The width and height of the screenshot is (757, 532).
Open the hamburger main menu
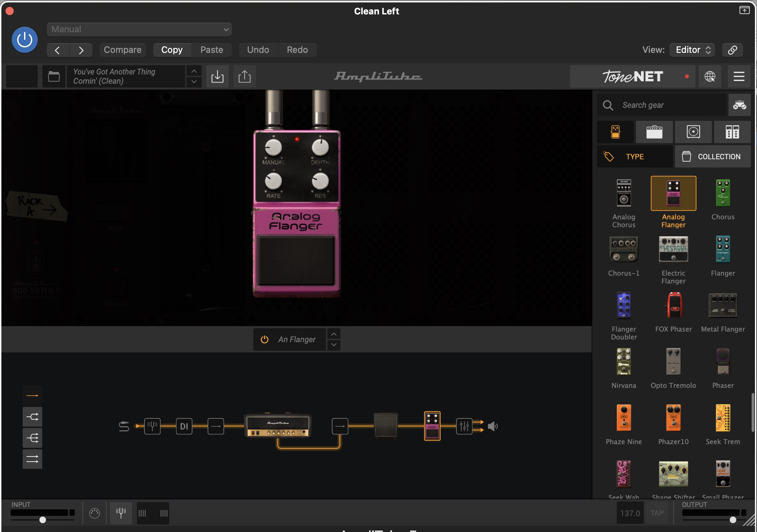(739, 76)
